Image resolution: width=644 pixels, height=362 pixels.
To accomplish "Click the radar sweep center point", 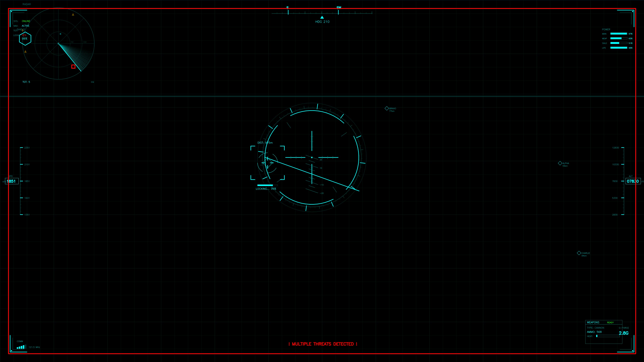I will (59, 44).
